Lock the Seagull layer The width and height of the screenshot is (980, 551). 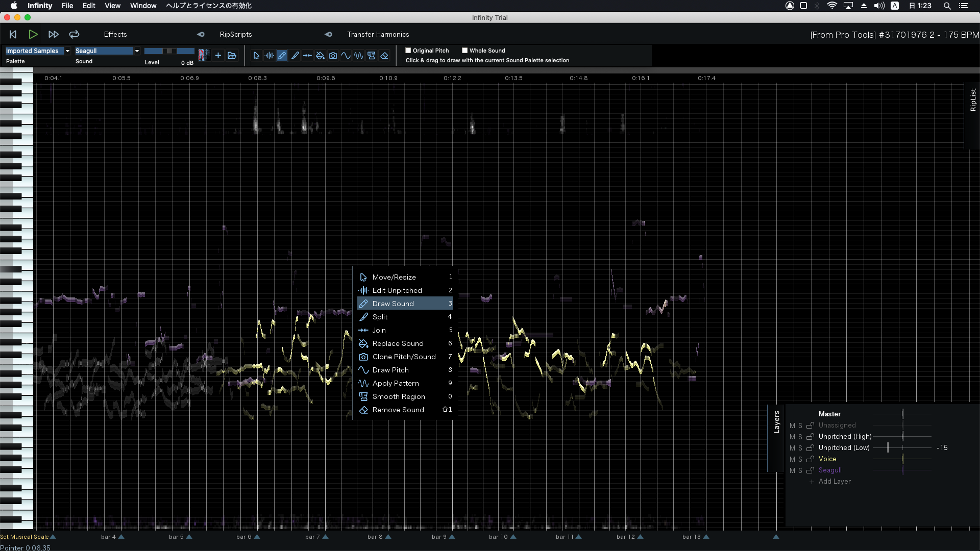(x=810, y=470)
